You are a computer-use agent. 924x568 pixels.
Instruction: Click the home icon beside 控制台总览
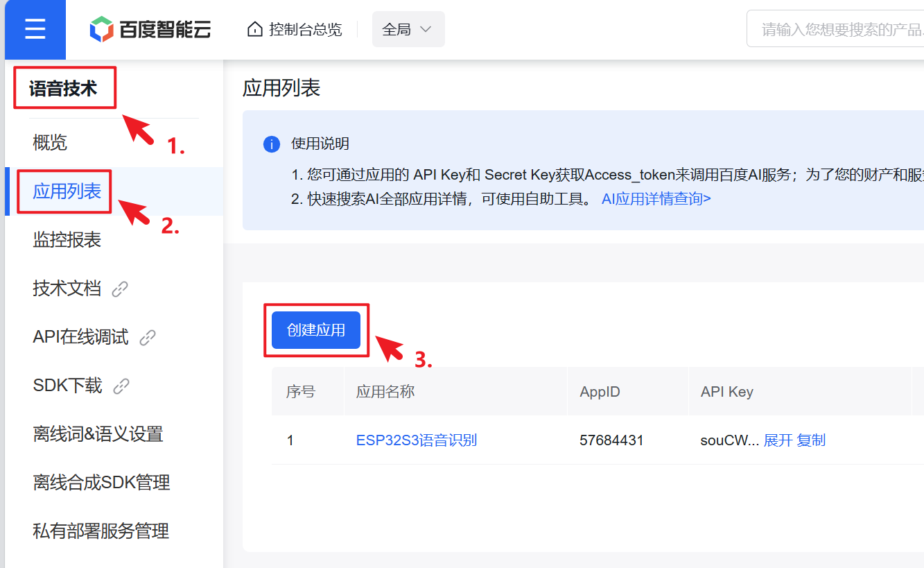[x=255, y=29]
